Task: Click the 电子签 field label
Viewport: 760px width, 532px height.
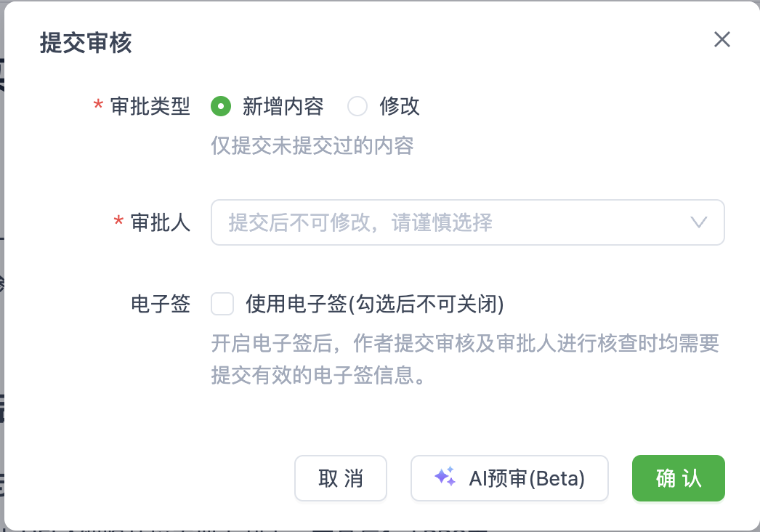Action: [161, 305]
